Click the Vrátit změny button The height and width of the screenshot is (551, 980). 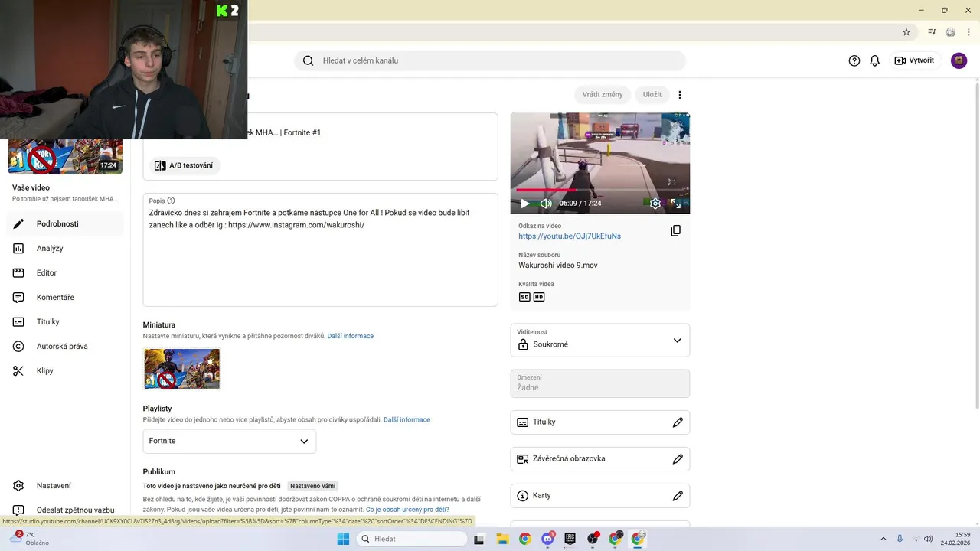(603, 94)
